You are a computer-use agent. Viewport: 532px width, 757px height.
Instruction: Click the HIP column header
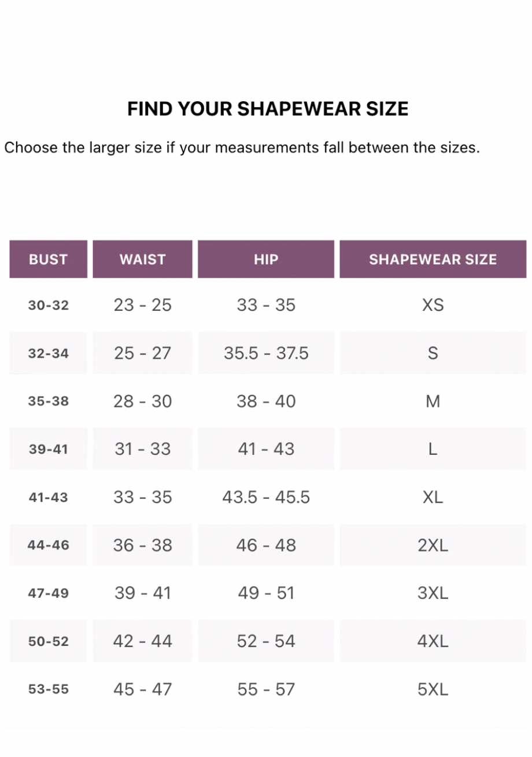pyautogui.click(x=266, y=259)
